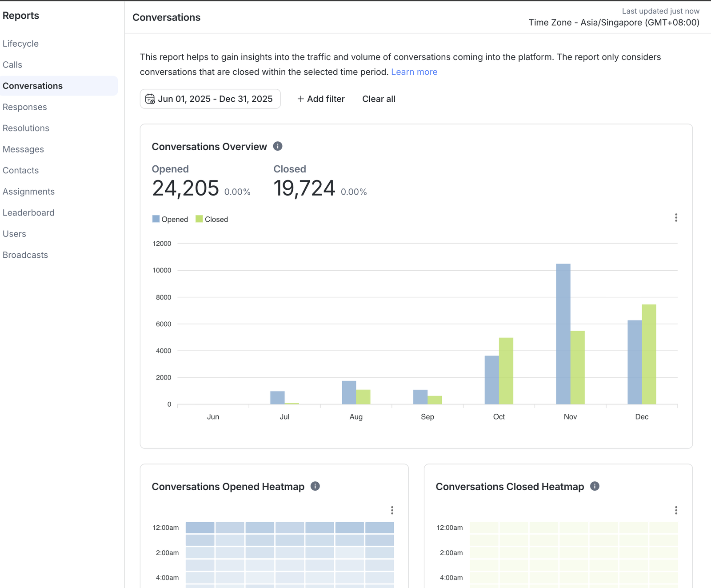The width and height of the screenshot is (711, 588).
Task: Click the Add filter button
Action: [x=321, y=99]
